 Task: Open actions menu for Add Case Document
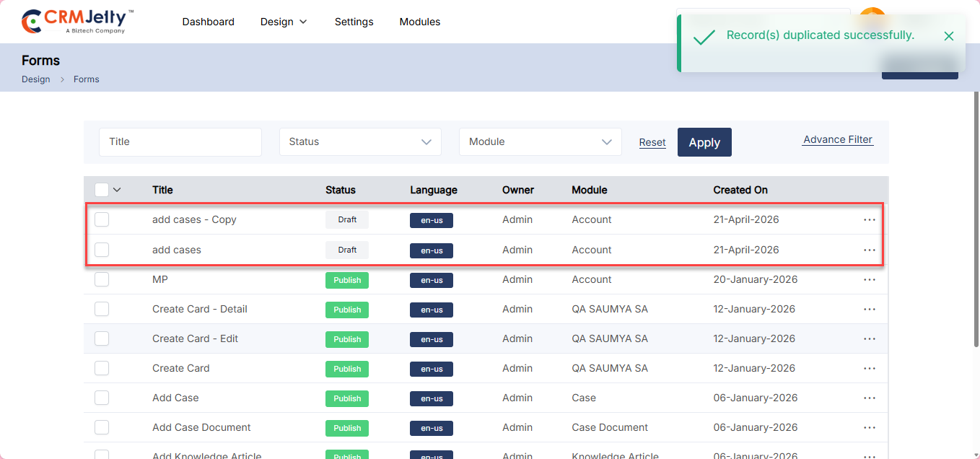point(869,427)
